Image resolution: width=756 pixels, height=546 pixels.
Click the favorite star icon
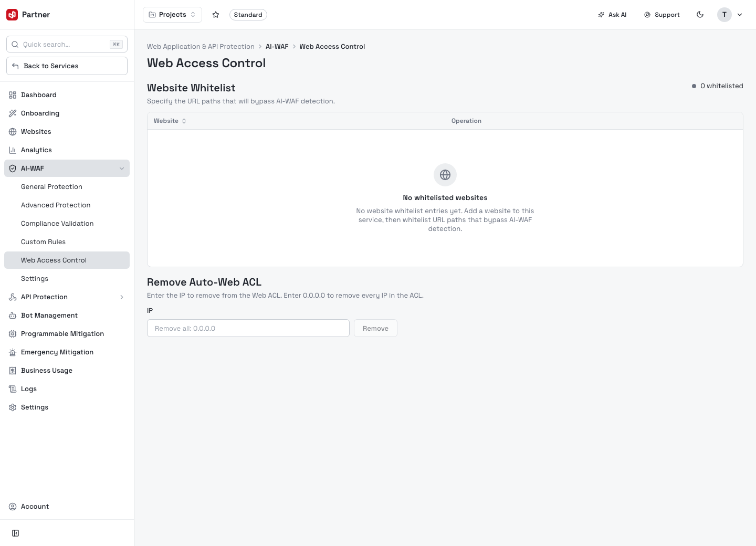point(216,15)
